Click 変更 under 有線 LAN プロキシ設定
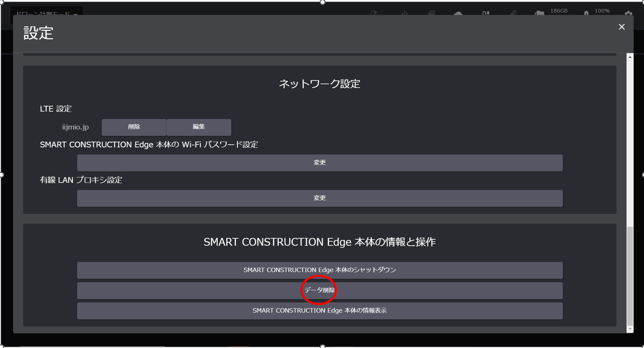Screen dimensions: 644x348 [x=320, y=198]
